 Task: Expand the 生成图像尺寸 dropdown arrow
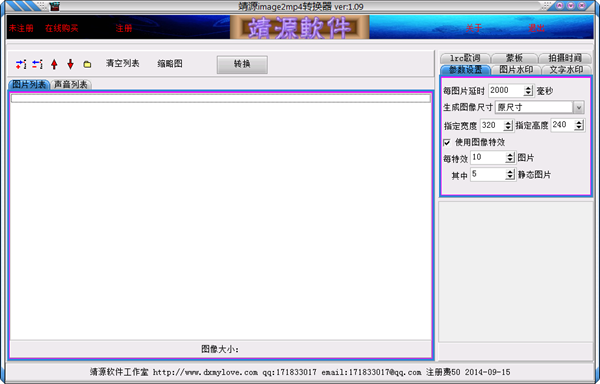point(579,107)
